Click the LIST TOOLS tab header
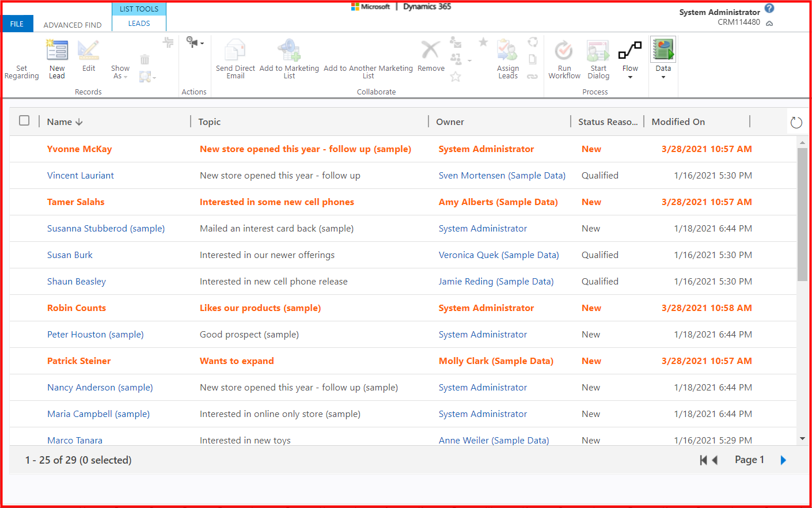The height and width of the screenshot is (508, 812). 139,9
